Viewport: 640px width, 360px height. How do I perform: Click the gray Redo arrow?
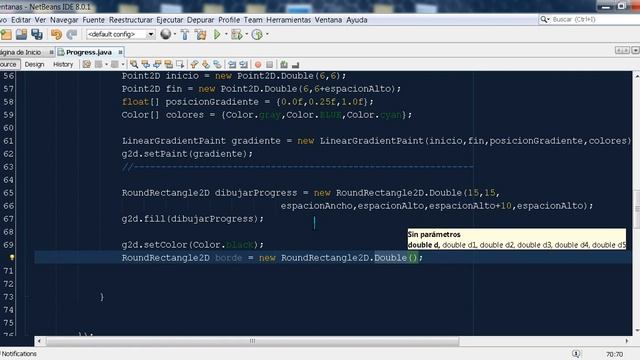pos(72,35)
